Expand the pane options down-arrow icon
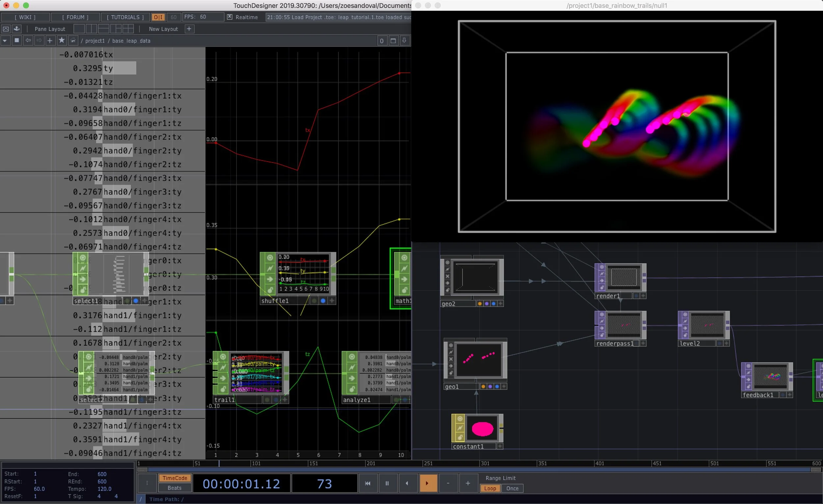 (404, 41)
